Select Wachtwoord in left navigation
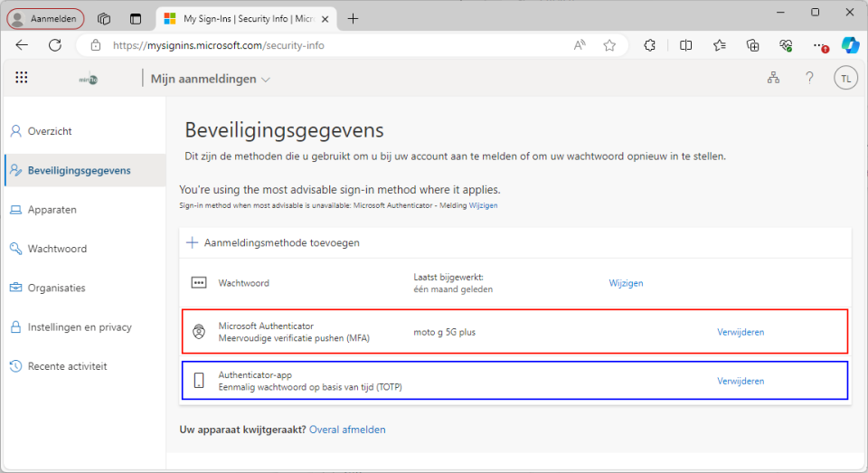The height and width of the screenshot is (473, 868). click(x=57, y=249)
